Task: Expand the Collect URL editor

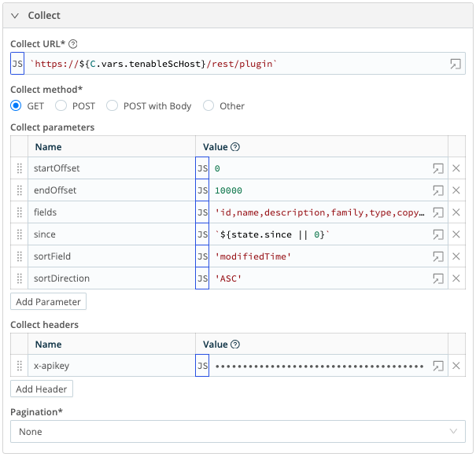Action: coord(456,64)
